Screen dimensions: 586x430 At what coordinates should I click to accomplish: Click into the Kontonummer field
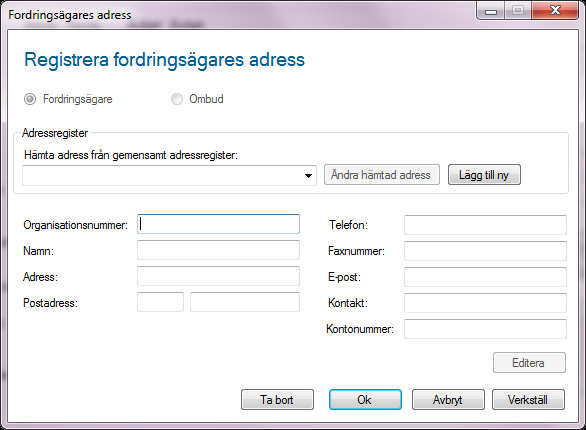(x=485, y=329)
